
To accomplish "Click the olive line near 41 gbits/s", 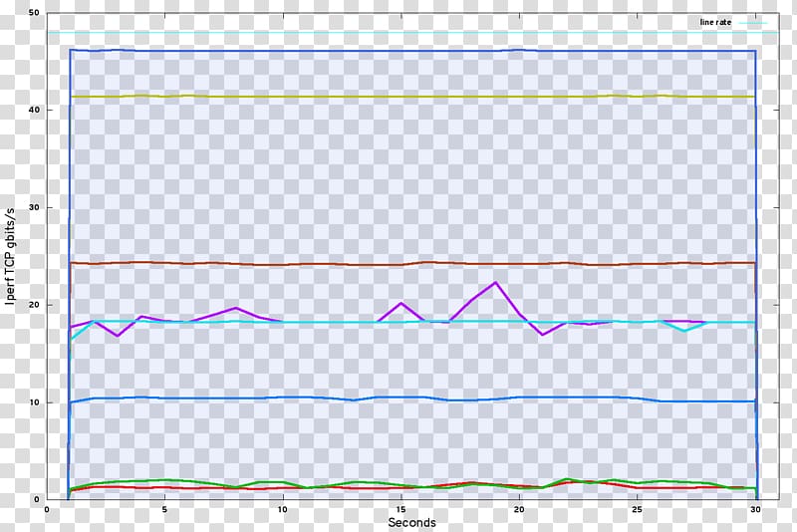I will coord(398,97).
